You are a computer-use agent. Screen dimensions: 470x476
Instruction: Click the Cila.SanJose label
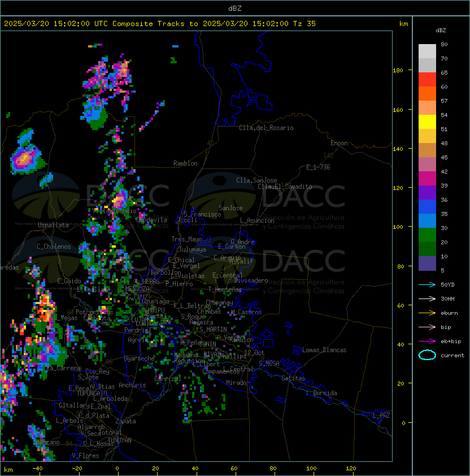(256, 180)
